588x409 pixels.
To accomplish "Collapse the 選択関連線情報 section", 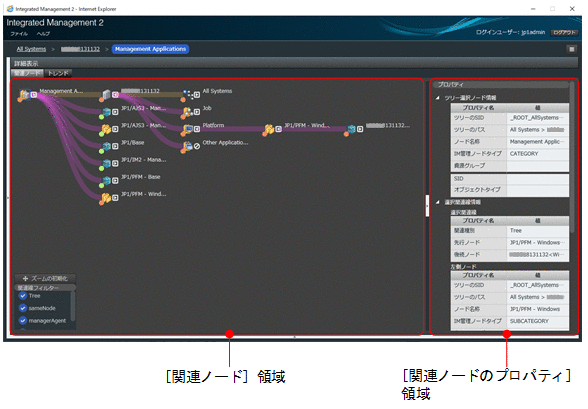I will (x=438, y=202).
